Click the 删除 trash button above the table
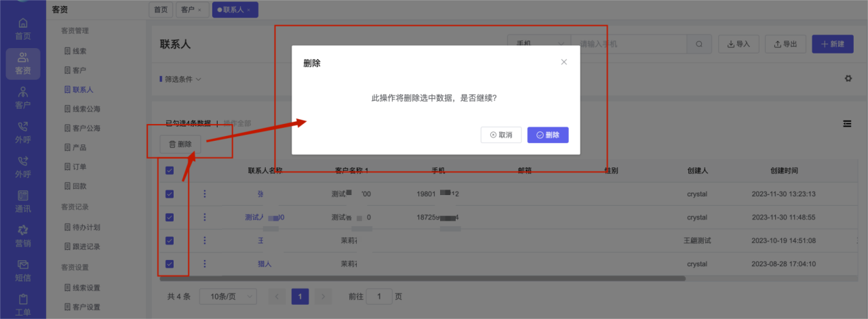 pos(180,144)
